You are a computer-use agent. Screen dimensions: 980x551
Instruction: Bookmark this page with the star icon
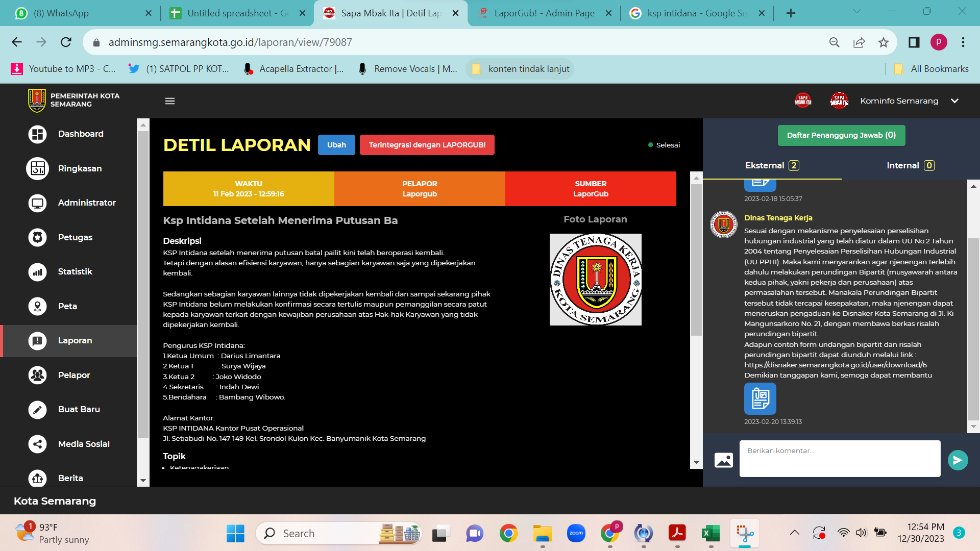point(884,42)
